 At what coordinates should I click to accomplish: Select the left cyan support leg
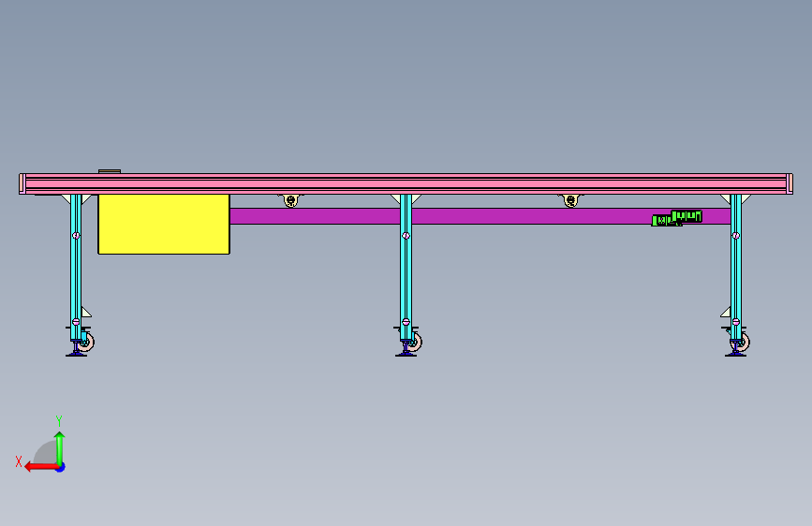[x=76, y=267]
